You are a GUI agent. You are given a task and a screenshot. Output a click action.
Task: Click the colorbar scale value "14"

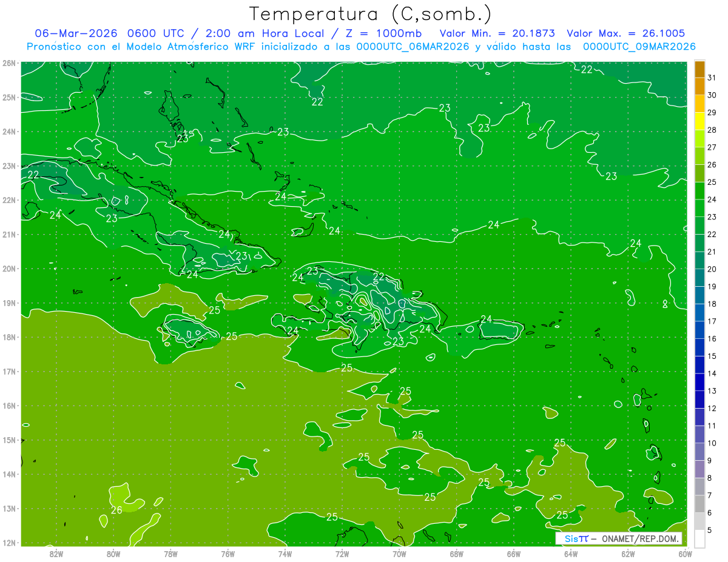tap(712, 373)
